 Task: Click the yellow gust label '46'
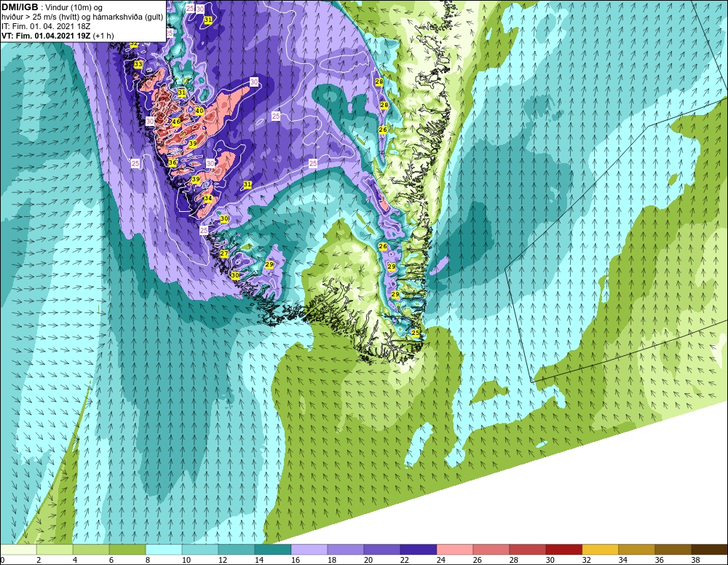(176, 122)
